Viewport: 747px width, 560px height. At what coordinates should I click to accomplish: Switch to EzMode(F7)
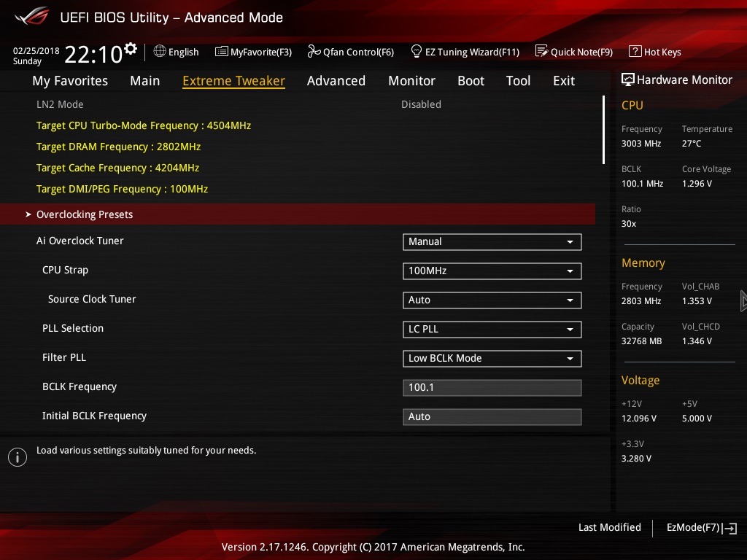coord(693,527)
